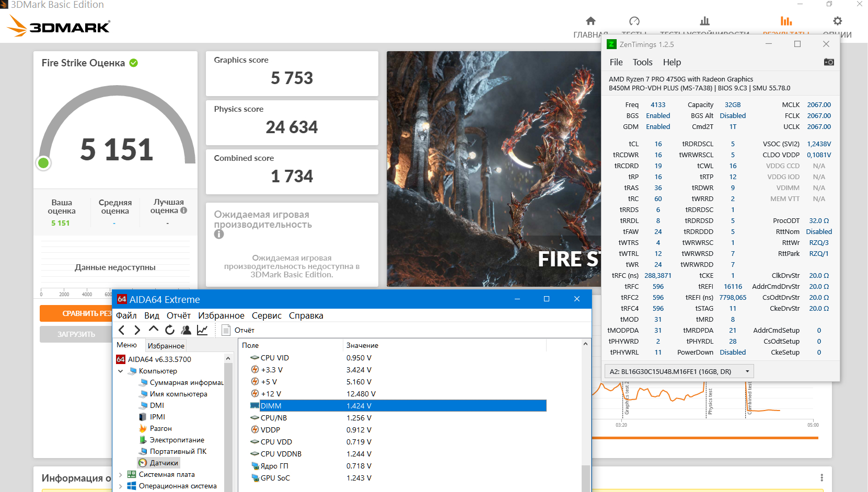Screen dimensions: 868x492
Task: Open the Tools menu in ZenTimings
Action: point(642,62)
